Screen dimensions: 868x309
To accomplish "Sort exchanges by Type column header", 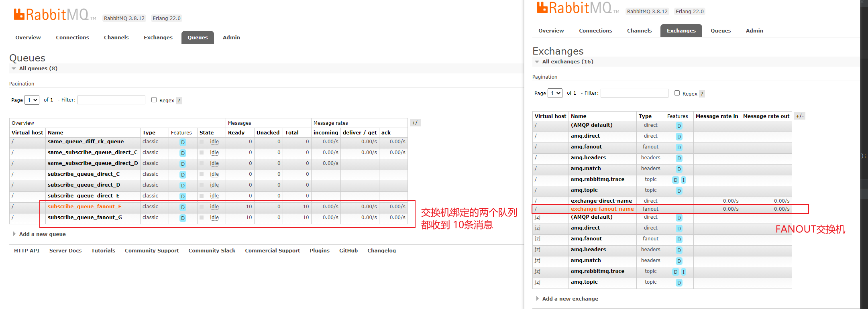I will pyautogui.click(x=645, y=116).
